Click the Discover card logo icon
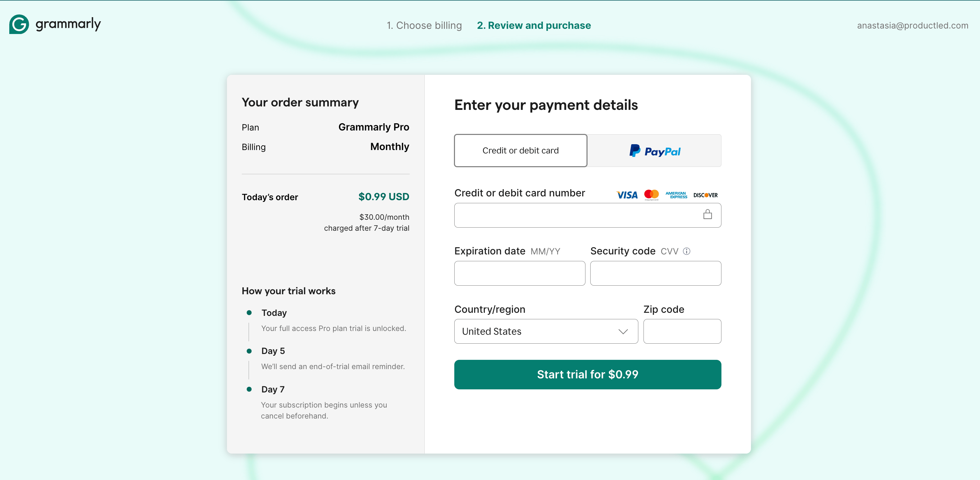The image size is (980, 480). click(x=705, y=195)
